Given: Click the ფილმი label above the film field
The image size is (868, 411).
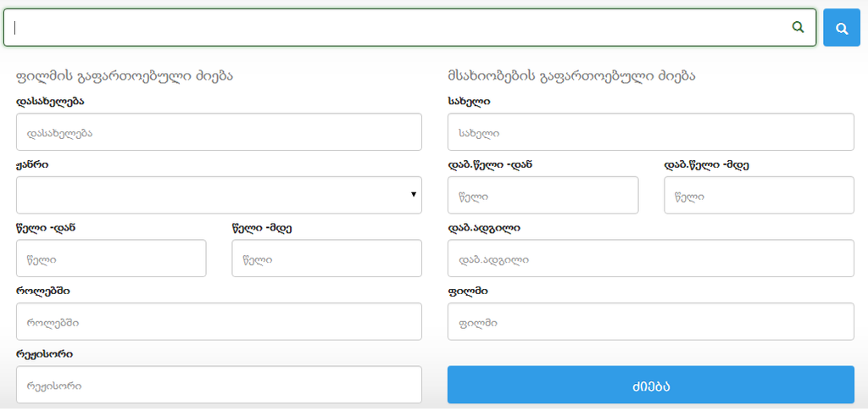Looking at the screenshot, I should [467, 291].
